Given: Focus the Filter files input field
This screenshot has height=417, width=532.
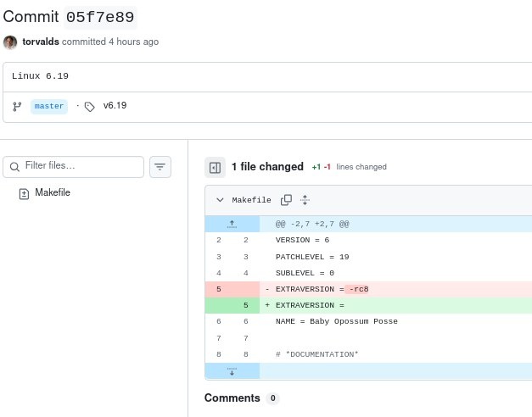Looking at the screenshot, I should point(73,166).
